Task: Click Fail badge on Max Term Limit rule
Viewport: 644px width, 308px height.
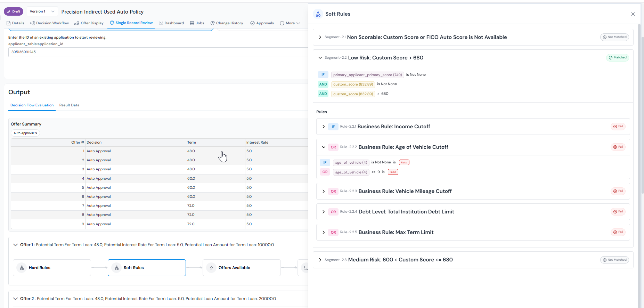Action: [x=618, y=232]
